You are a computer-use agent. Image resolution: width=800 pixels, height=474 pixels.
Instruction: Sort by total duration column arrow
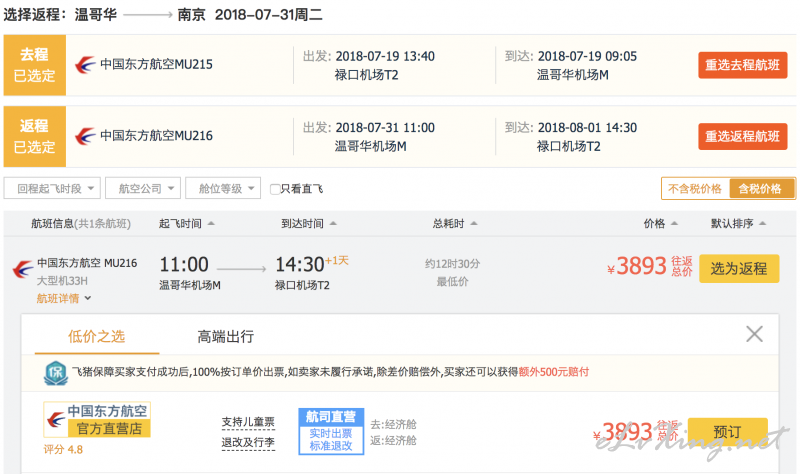(x=474, y=223)
